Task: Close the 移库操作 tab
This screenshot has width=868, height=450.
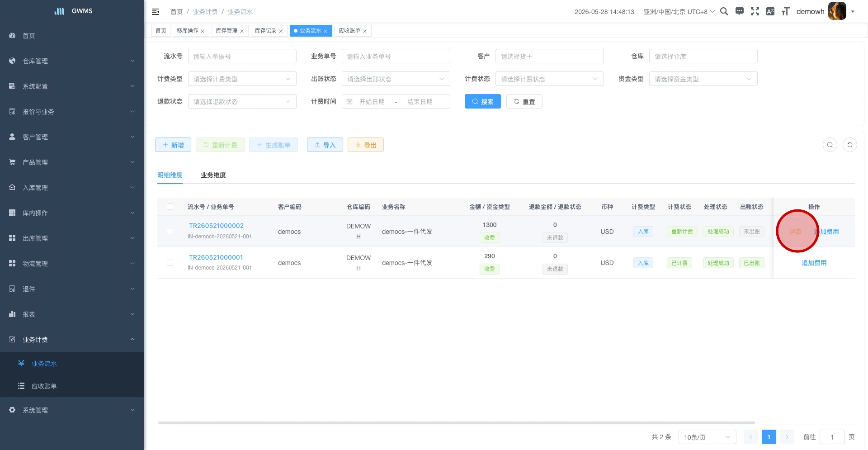Action: tap(203, 31)
